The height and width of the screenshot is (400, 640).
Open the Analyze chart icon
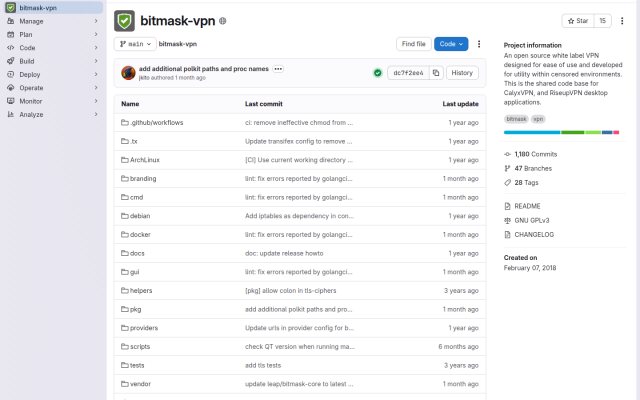[x=11, y=115]
